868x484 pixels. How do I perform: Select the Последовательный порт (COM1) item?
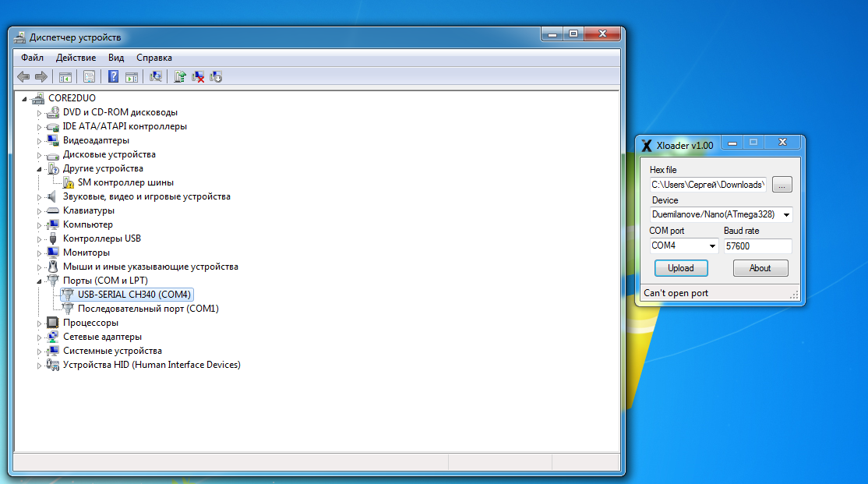pyautogui.click(x=148, y=309)
